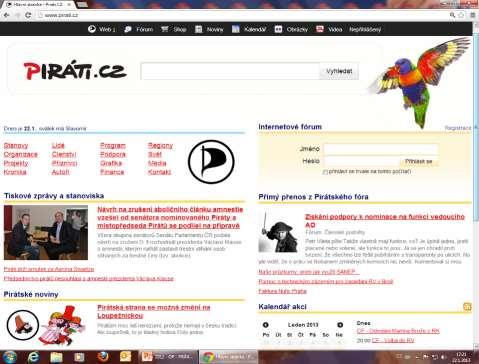Click the Přihlásit se login button

(418, 161)
